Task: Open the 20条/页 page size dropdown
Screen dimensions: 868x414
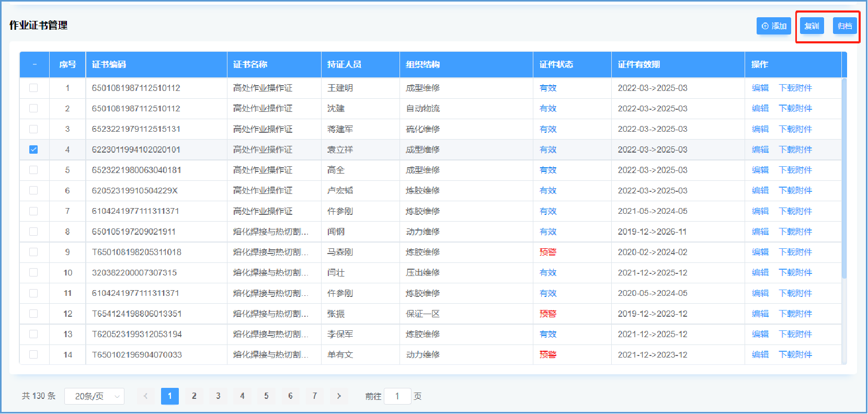Action: pyautogui.click(x=94, y=396)
